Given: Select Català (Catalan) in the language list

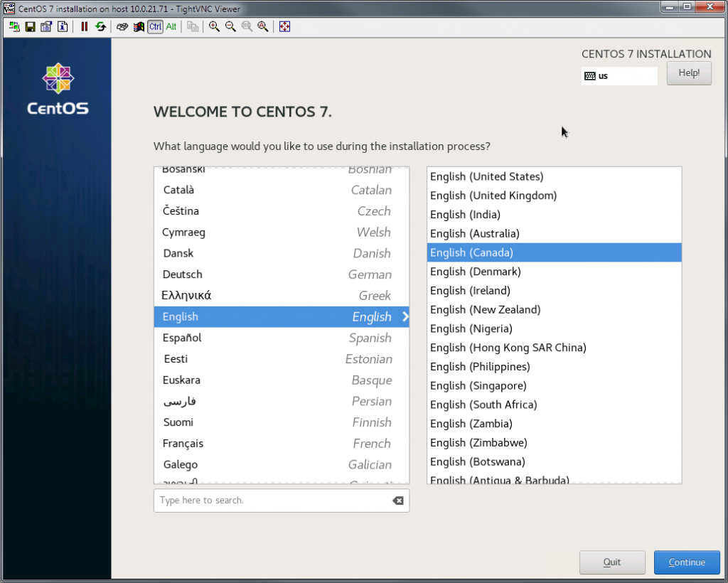Looking at the screenshot, I should (282, 190).
